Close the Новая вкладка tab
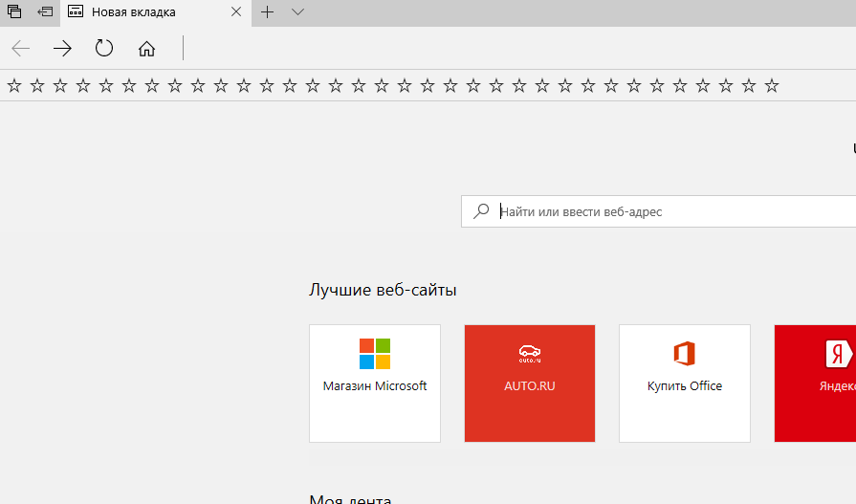The image size is (856, 504). pyautogui.click(x=237, y=12)
